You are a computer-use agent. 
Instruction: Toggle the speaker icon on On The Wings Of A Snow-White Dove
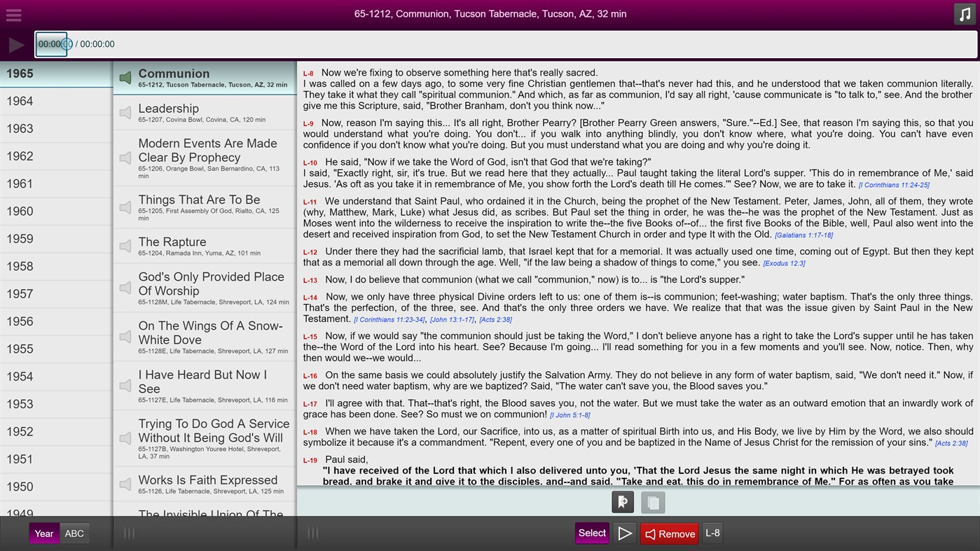(x=124, y=337)
